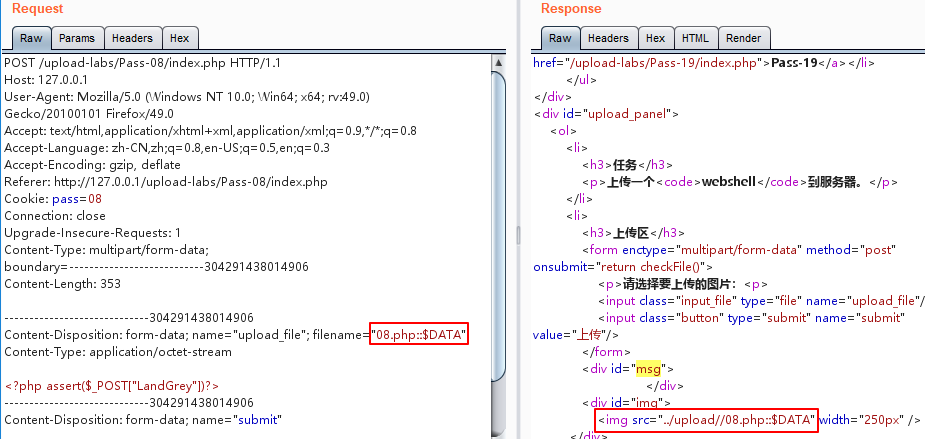
Task: Switch to the Request Headers tab
Action: coord(132,38)
